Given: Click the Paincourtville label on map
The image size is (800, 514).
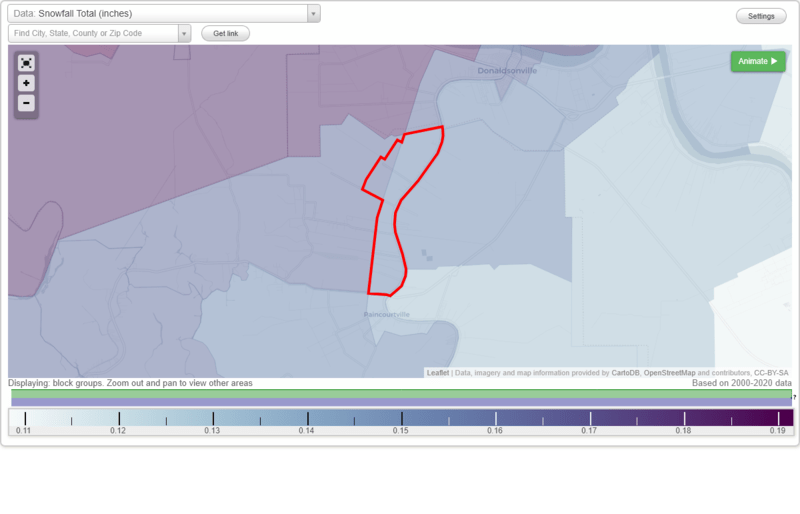Looking at the screenshot, I should point(387,314).
